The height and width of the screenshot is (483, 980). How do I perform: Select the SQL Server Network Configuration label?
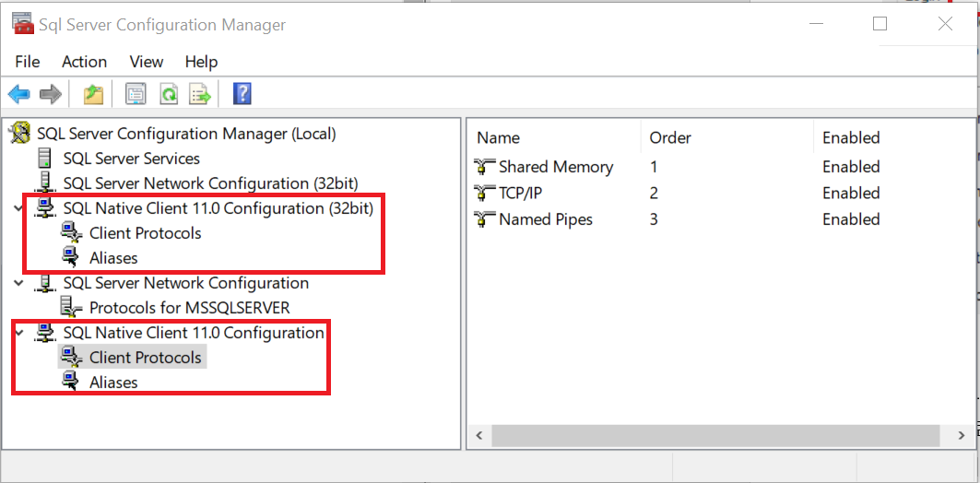point(185,283)
